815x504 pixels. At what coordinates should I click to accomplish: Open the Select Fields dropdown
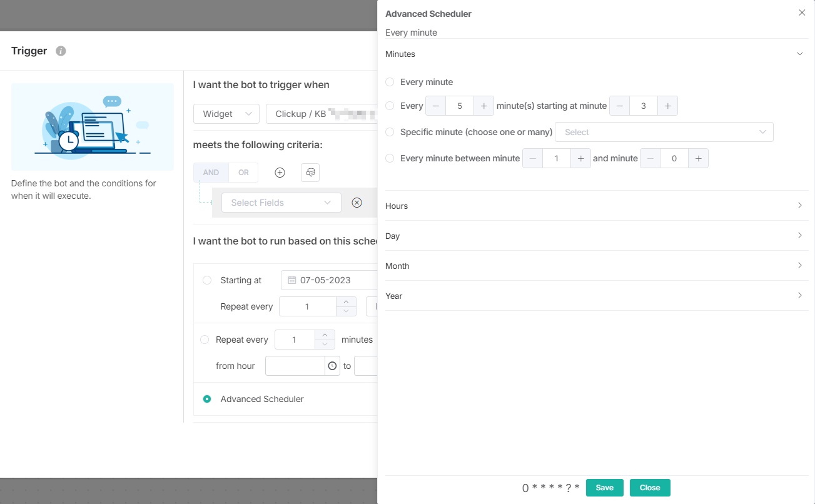point(281,203)
